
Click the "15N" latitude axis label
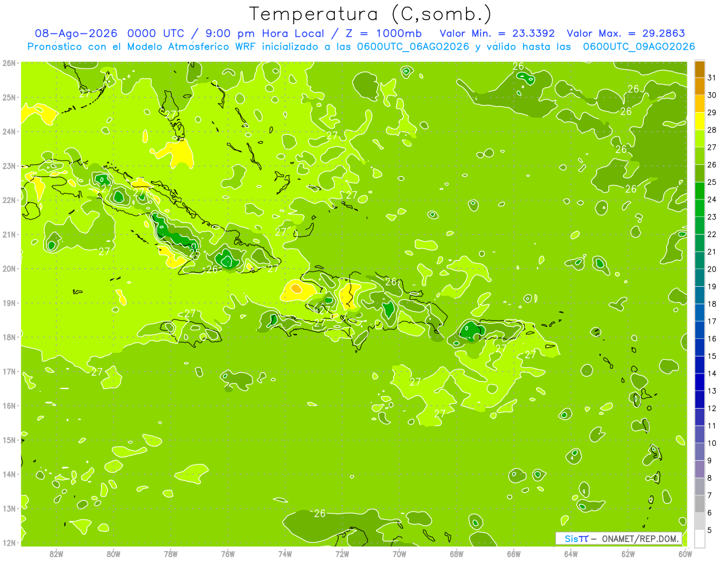tap(8, 440)
